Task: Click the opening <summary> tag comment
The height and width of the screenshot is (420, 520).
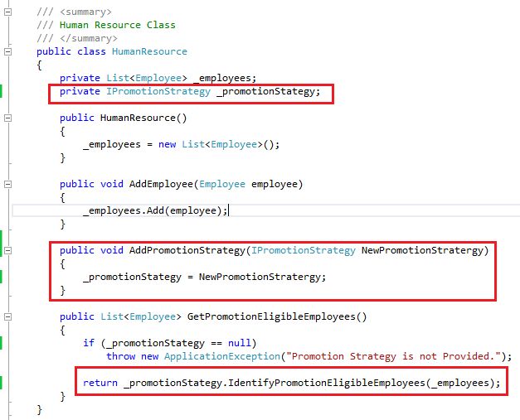Action: pyautogui.click(x=85, y=12)
